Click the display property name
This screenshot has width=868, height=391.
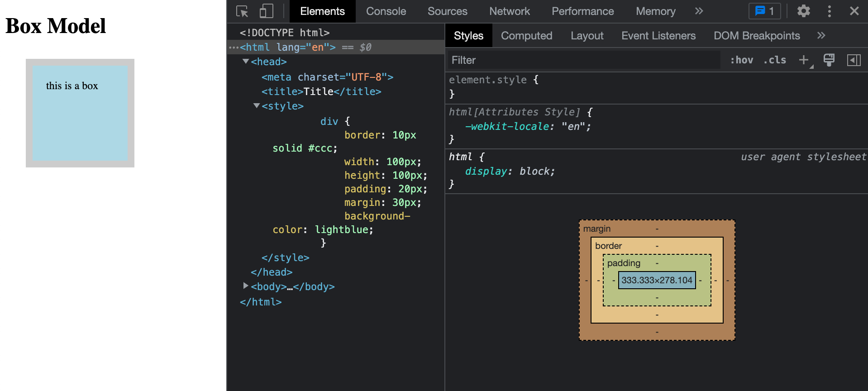pyautogui.click(x=486, y=171)
